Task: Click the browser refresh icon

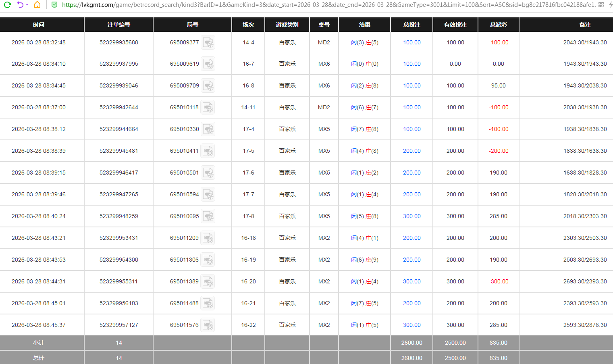Action: pyautogui.click(x=7, y=5)
